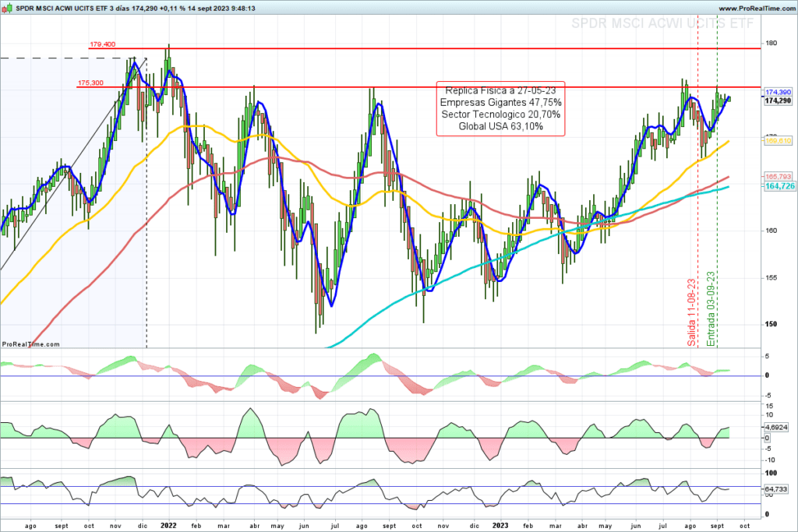Select the note line 'Replica Fisica a 27-05-23'
Image resolution: width=798 pixels, height=532 pixels.
pyautogui.click(x=500, y=90)
